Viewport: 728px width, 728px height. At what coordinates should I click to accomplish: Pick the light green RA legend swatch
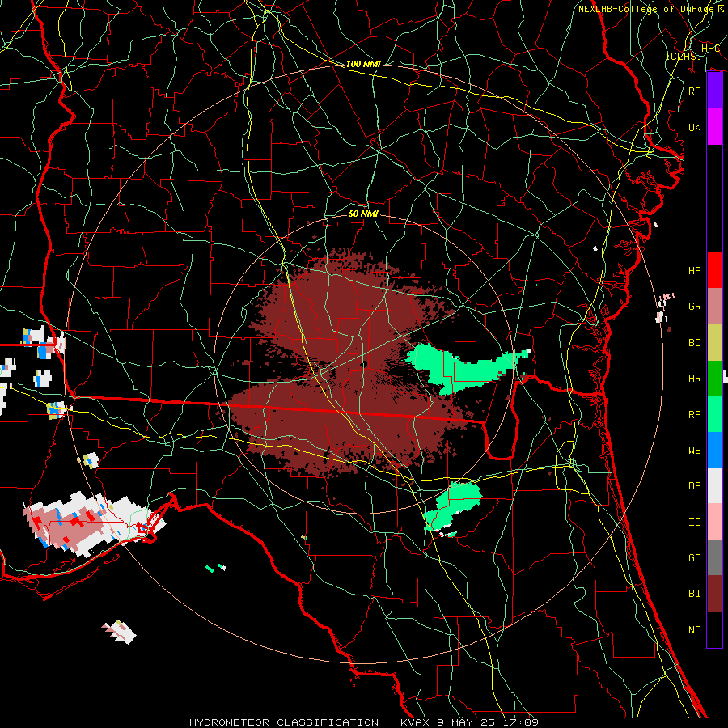click(714, 414)
